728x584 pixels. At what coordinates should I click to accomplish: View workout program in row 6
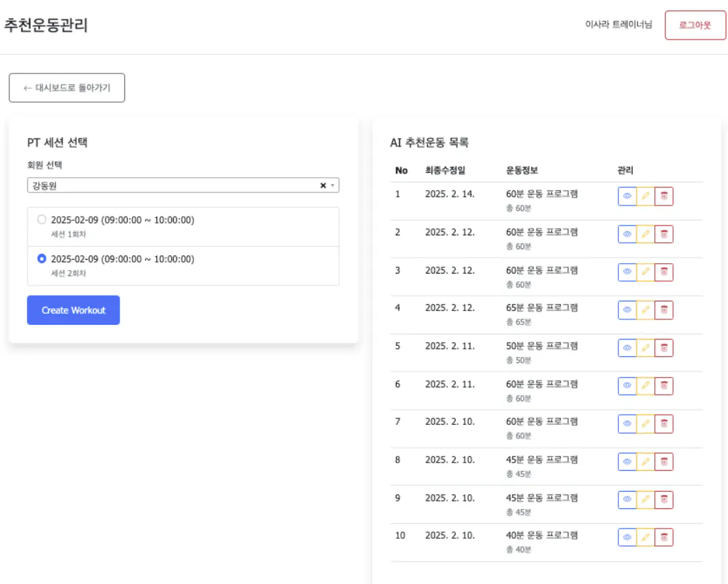pyautogui.click(x=627, y=386)
